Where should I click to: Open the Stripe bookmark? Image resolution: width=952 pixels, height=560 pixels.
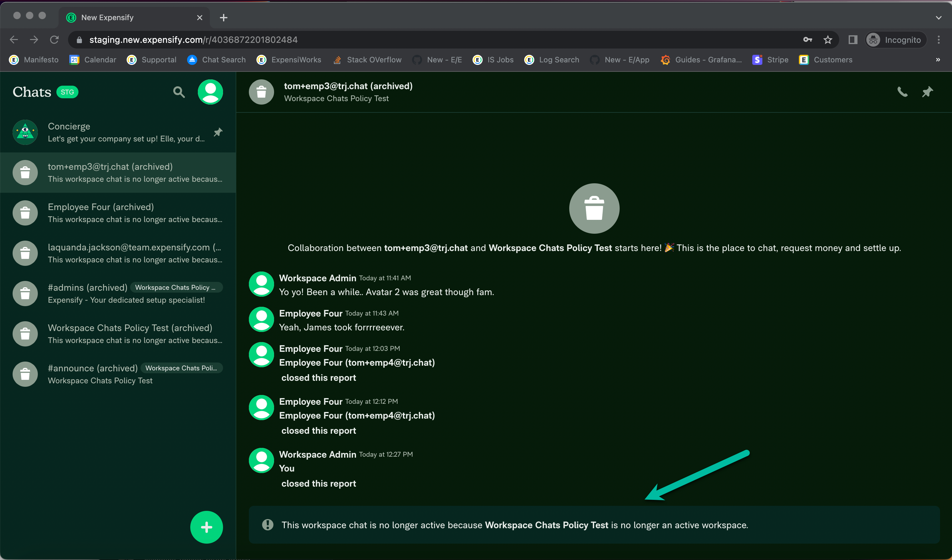[770, 60]
